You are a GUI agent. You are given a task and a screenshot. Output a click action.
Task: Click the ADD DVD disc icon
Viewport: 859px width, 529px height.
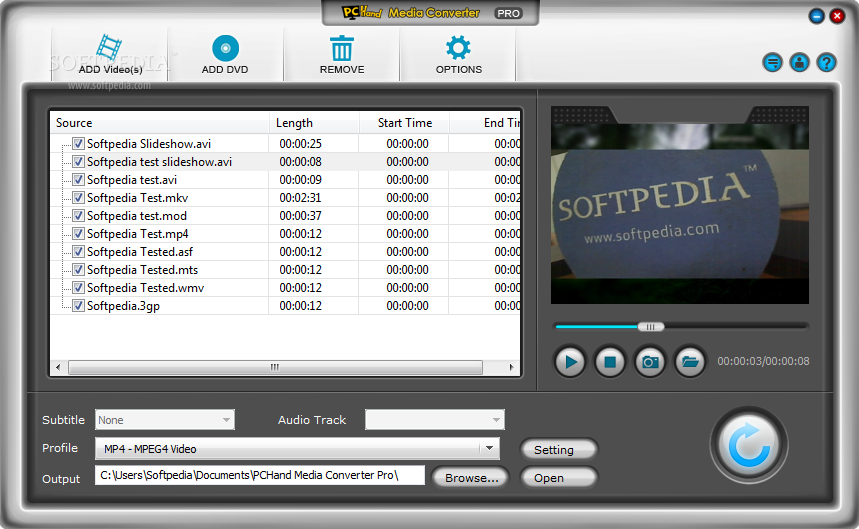[x=225, y=48]
